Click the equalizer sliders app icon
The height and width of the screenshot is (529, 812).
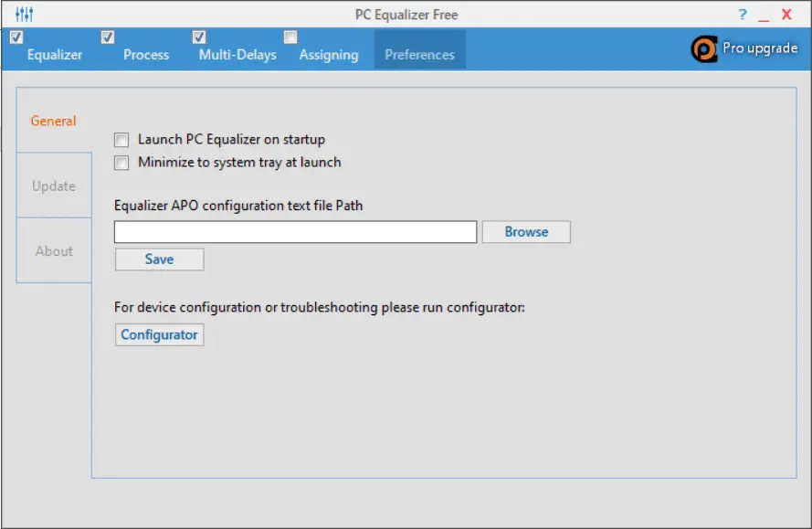point(24,14)
